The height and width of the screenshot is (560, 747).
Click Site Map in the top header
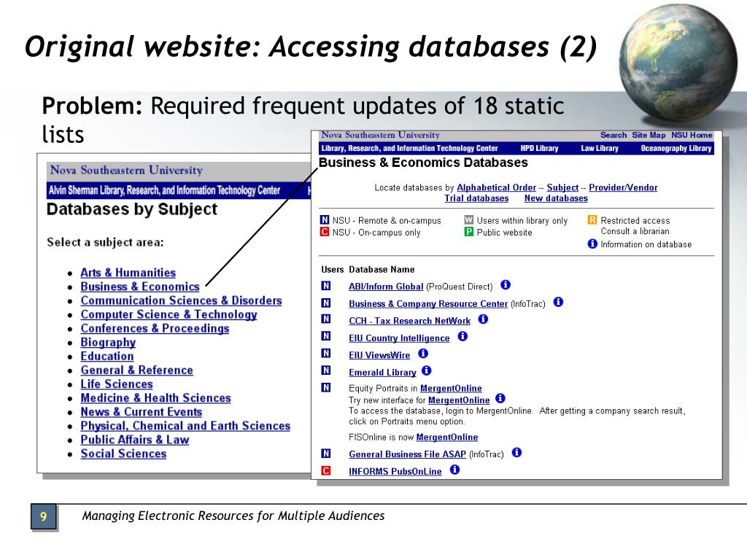coord(649,135)
